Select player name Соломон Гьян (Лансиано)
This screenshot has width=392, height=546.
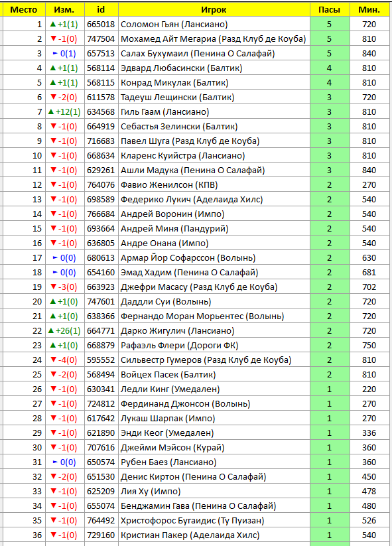174,25
